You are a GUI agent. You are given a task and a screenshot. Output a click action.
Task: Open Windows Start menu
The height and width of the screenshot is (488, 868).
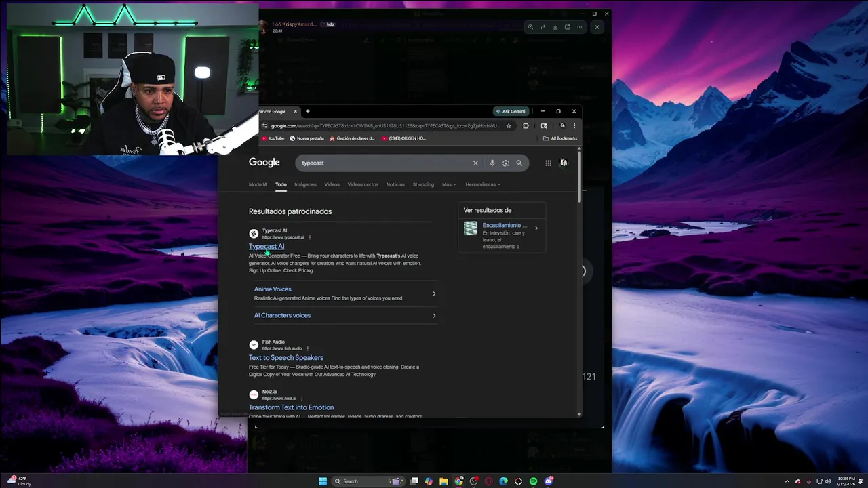pos(323,481)
